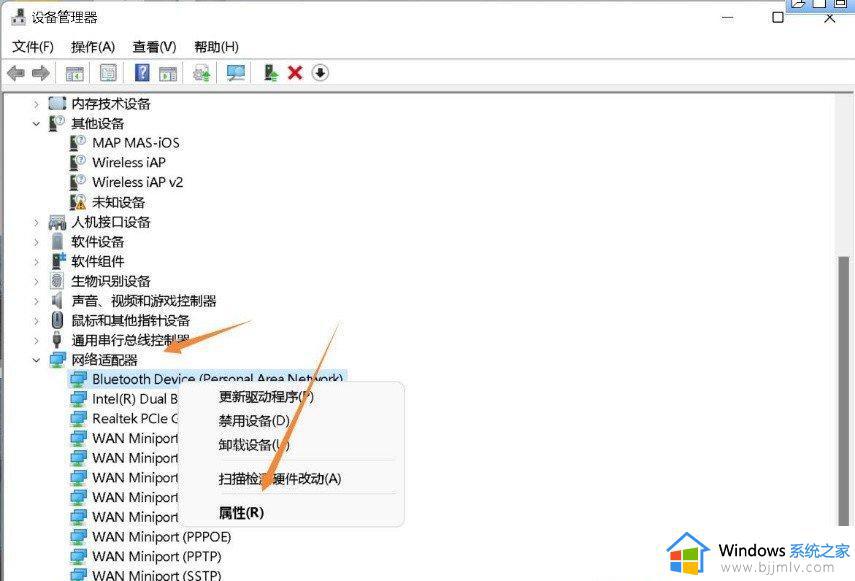Expand 声音、视频和游戏控制器 node
Screen dimensions: 855x581
point(36,301)
